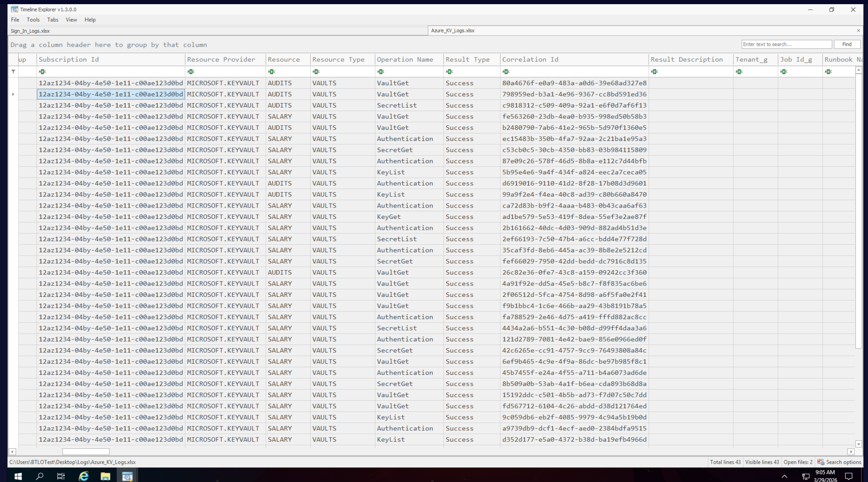Switch to the Sign_In_Logs.xlsx tab
This screenshot has width=868, height=482.
(x=30, y=31)
